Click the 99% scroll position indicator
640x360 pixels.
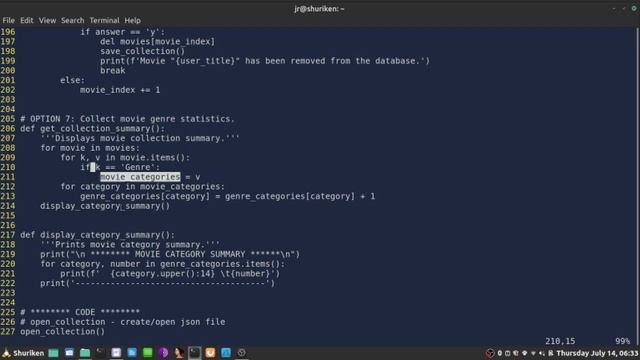622,341
